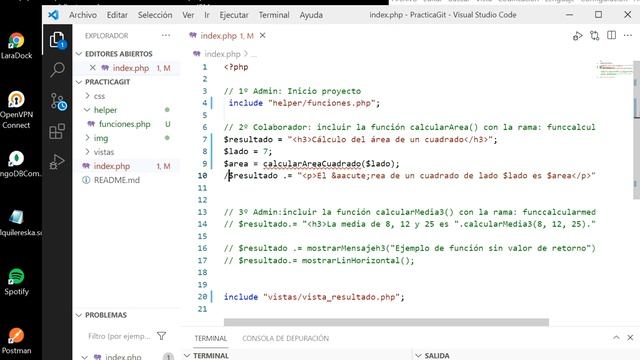Viewport: 640px width, 360px height.
Task: Open Spotify desktop shortcut
Action: click(x=16, y=282)
